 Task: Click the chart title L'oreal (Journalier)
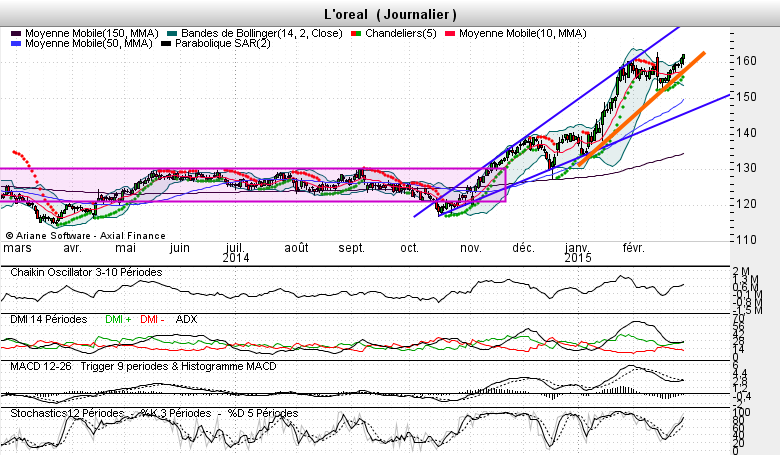(x=390, y=14)
